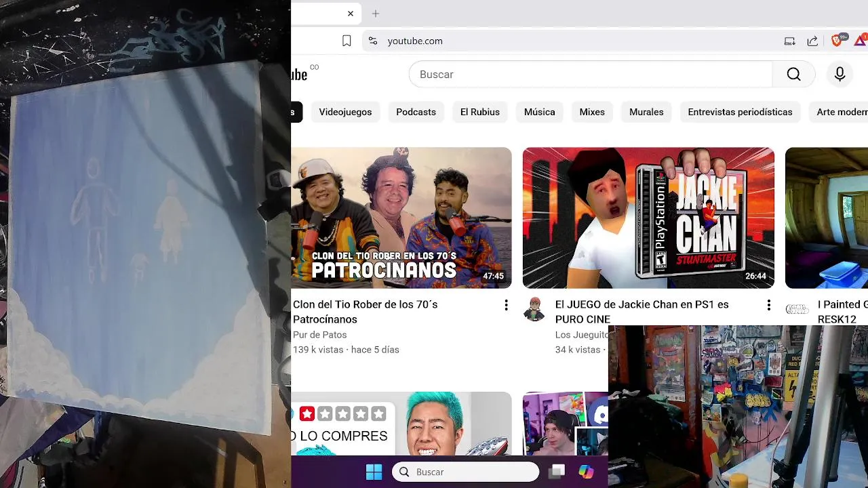Open options menu for Tio Rober video

[x=506, y=306]
